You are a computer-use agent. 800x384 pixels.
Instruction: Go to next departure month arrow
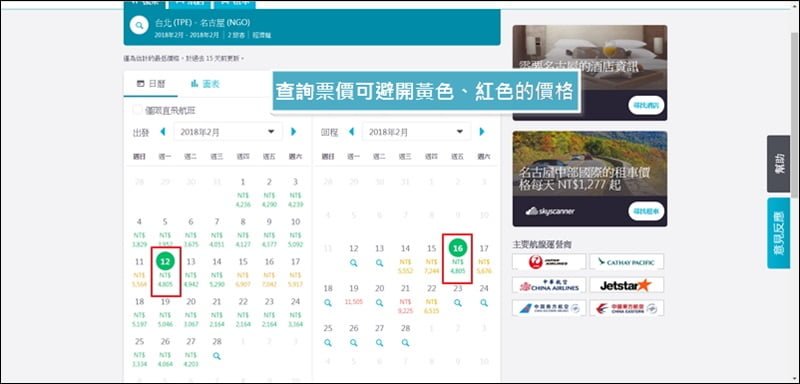[x=293, y=132]
